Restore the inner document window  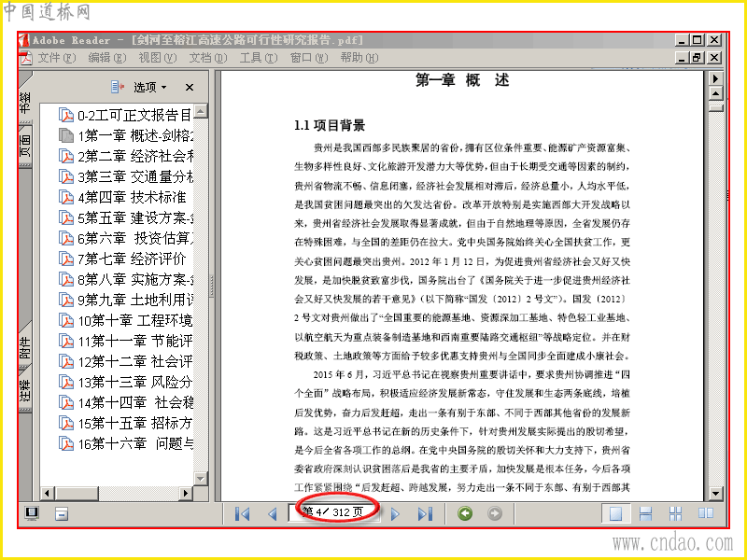point(697,58)
